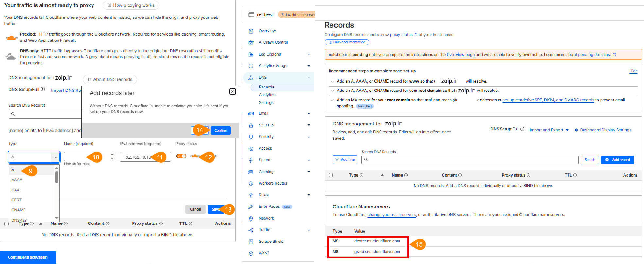Open the Import and Export dropdown

point(549,130)
